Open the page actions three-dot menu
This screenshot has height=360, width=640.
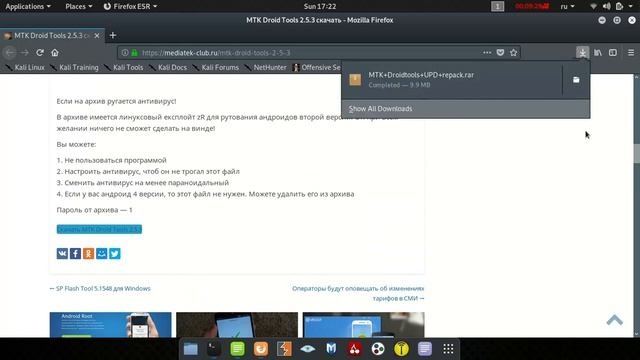[487, 52]
